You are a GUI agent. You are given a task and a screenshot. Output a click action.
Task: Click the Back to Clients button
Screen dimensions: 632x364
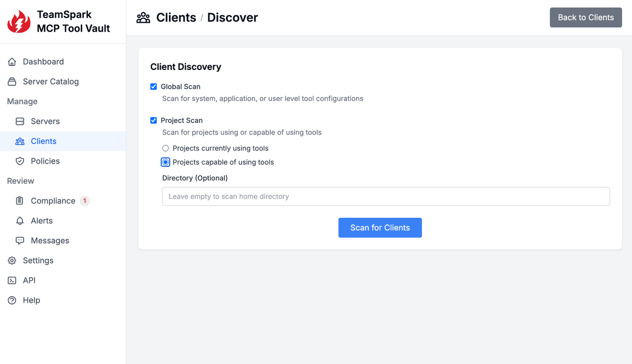point(586,17)
